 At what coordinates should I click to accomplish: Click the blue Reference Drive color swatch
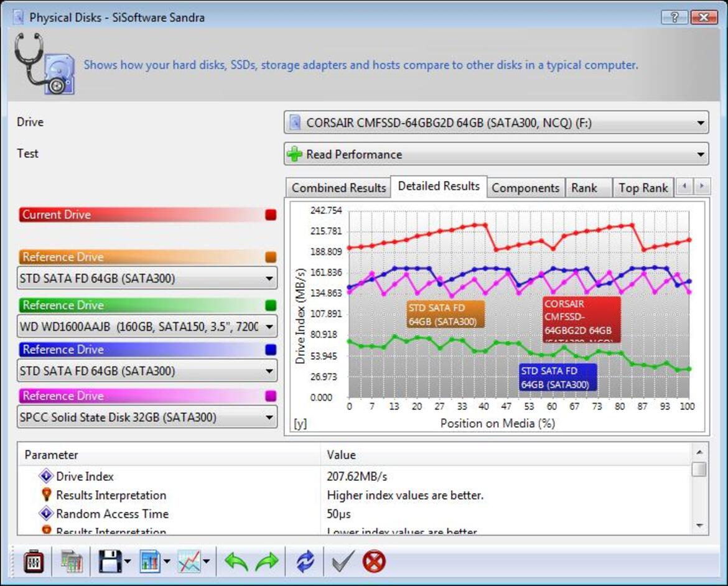point(271,350)
